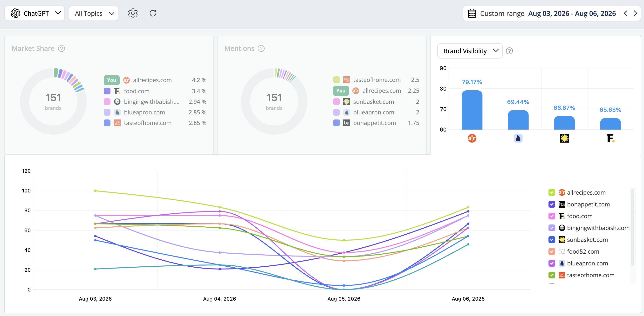This screenshot has width=644, height=316.
Task: Click allrecipes logo in Market Share list
Action: (126, 80)
